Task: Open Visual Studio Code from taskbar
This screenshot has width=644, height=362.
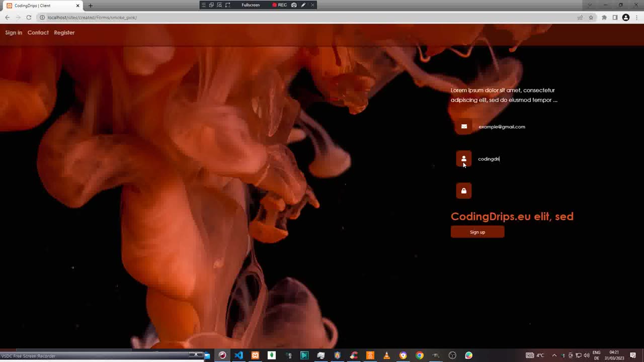Action: tap(238, 355)
